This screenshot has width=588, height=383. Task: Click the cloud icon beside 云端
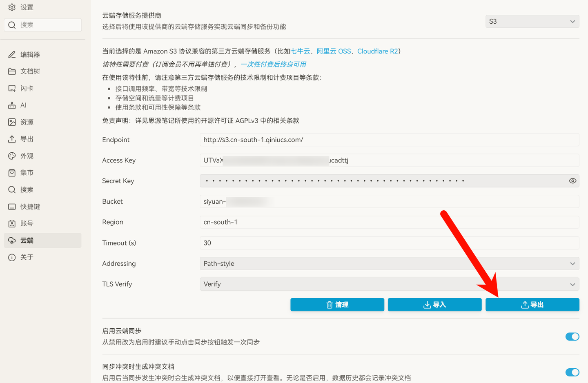coord(12,240)
